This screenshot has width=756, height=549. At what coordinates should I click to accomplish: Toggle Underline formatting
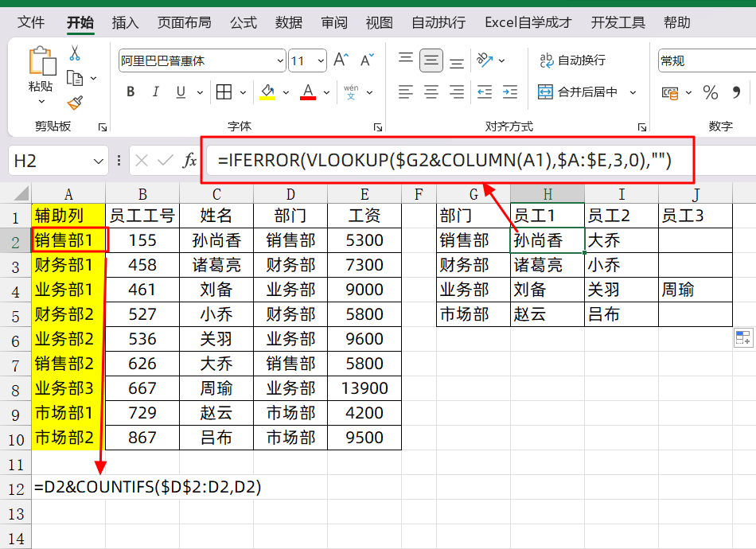point(181,91)
